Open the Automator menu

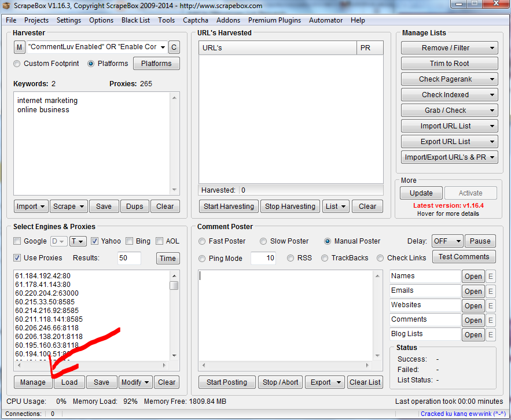(x=326, y=20)
